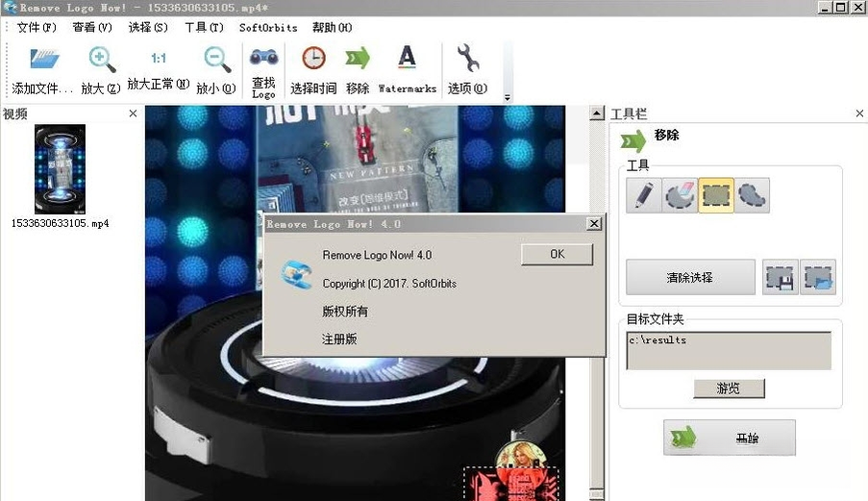Open the View (V) menu

(x=92, y=27)
